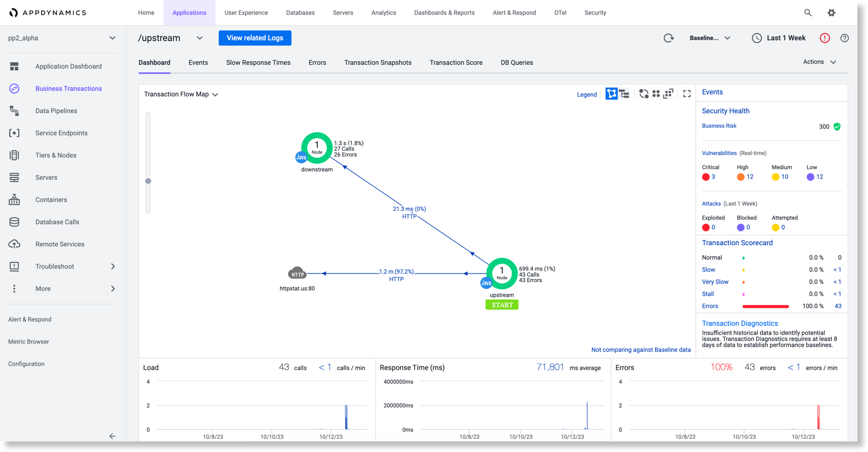Click the green START label

(x=502, y=305)
